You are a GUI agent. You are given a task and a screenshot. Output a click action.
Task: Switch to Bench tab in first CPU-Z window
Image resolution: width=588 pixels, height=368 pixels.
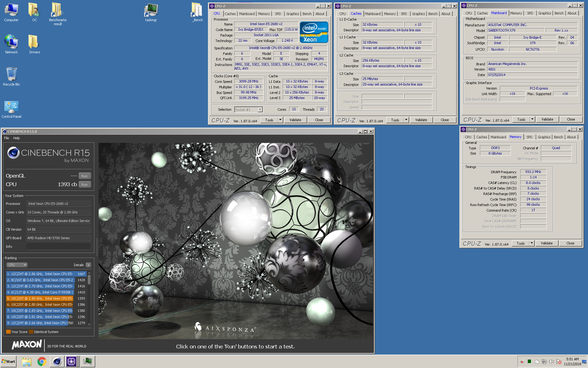[307, 14]
